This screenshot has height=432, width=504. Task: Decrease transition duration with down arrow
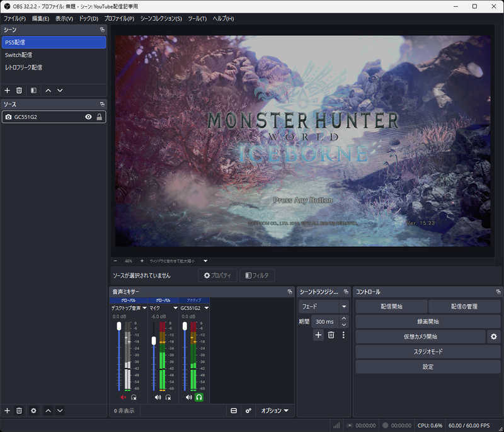(x=344, y=325)
